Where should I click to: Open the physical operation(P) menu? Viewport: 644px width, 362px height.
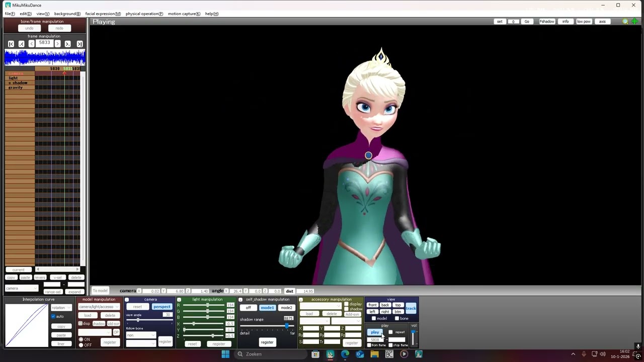click(x=144, y=14)
